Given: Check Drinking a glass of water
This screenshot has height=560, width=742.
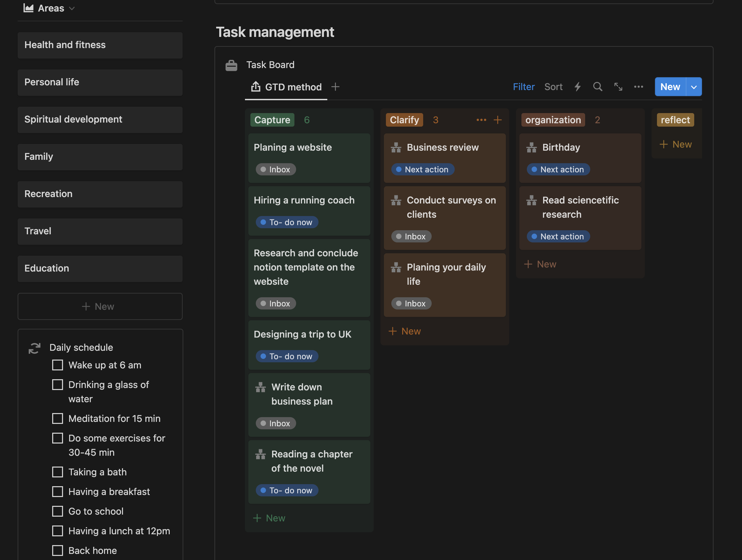Looking at the screenshot, I should click(58, 385).
